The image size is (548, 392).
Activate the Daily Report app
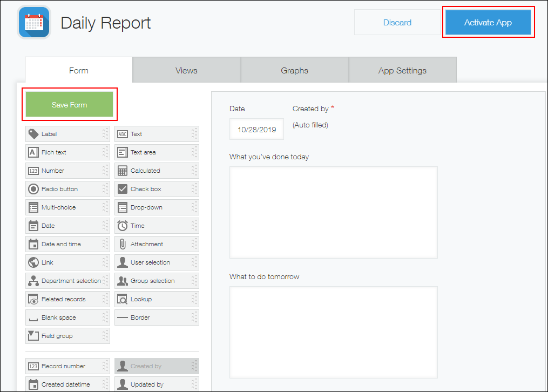(488, 22)
